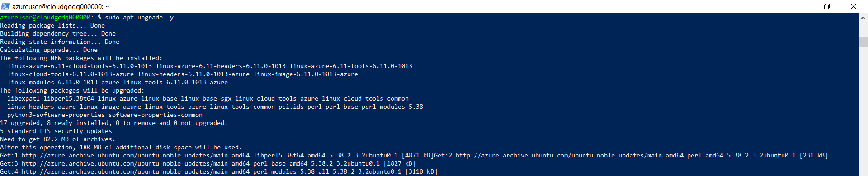The width and height of the screenshot is (868, 176).
Task: Click the Get:4 archive URL for perl-modules
Action: (90, 172)
